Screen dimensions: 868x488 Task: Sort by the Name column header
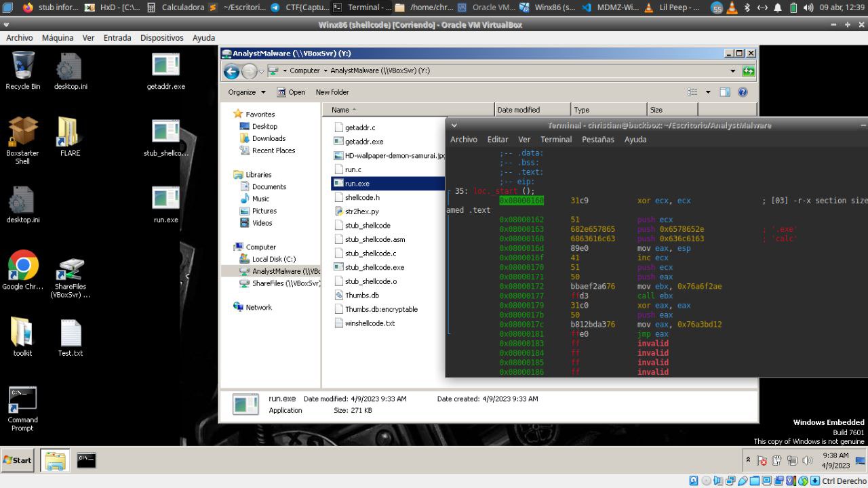408,110
